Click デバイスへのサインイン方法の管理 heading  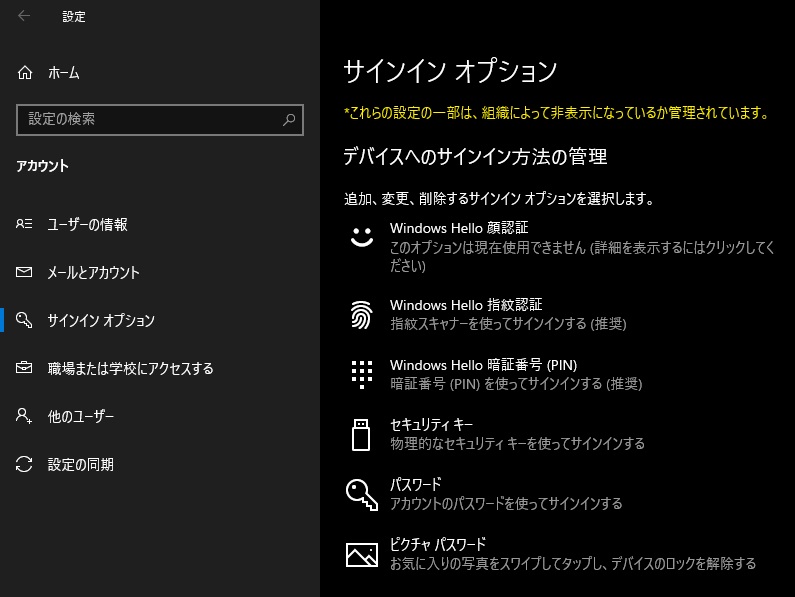tap(475, 156)
